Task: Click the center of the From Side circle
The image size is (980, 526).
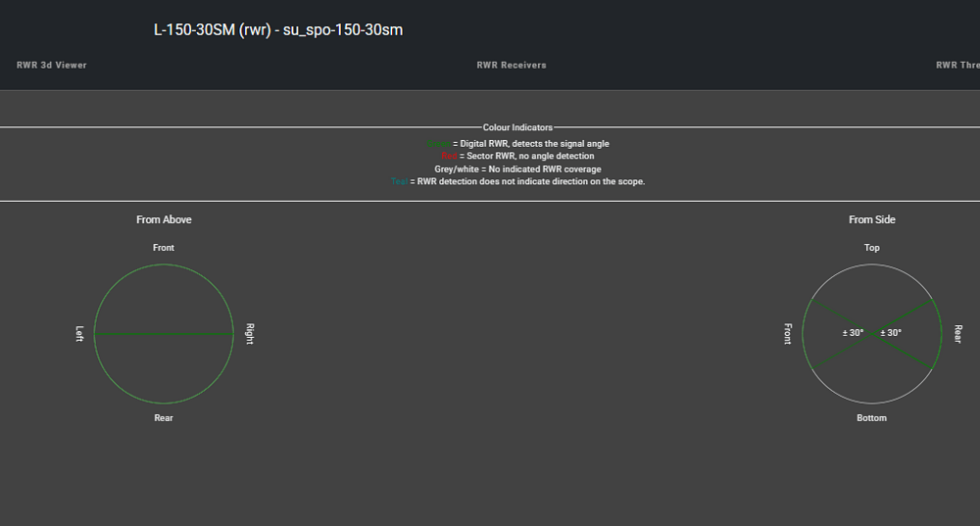Action: coord(871,334)
